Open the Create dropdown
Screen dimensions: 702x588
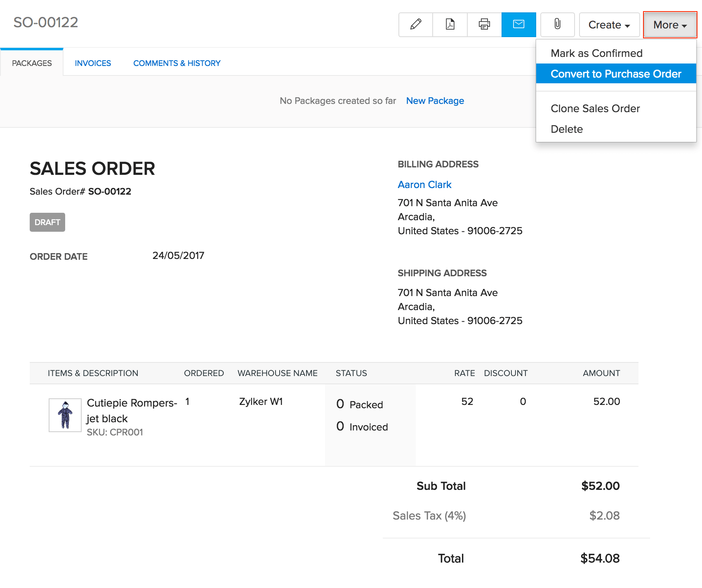tap(609, 25)
